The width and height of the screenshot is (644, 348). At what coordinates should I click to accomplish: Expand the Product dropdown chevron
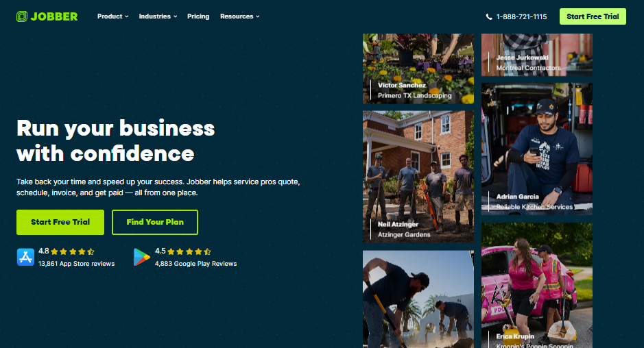(126, 16)
